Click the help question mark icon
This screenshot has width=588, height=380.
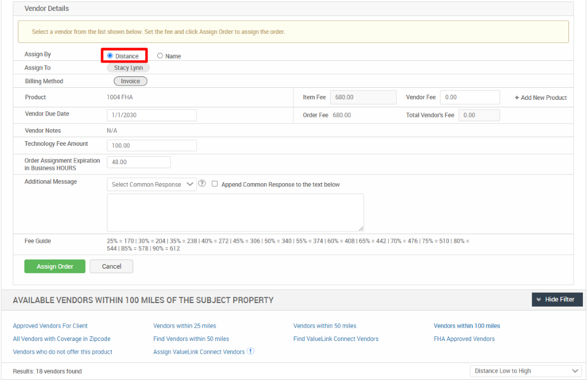click(x=202, y=183)
